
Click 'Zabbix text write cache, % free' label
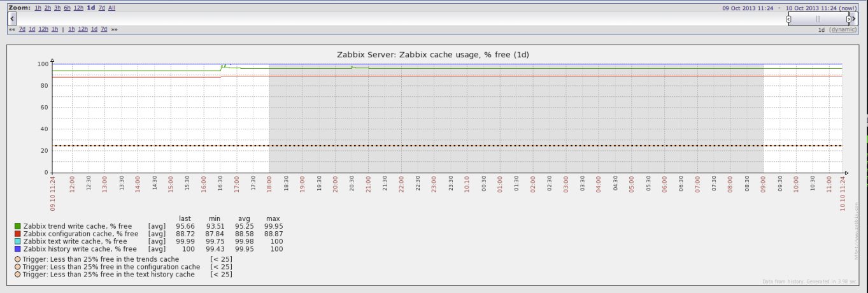75,241
